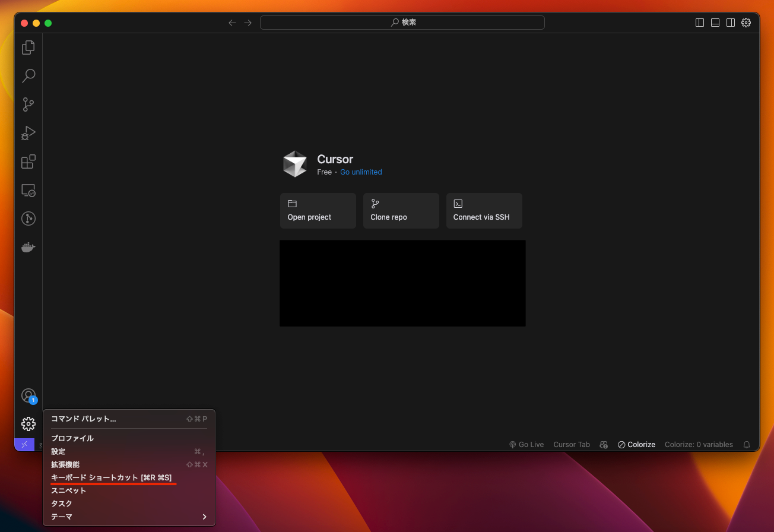The width and height of the screenshot is (774, 532).
Task: Click the Go Live status bar button
Action: [x=526, y=444]
